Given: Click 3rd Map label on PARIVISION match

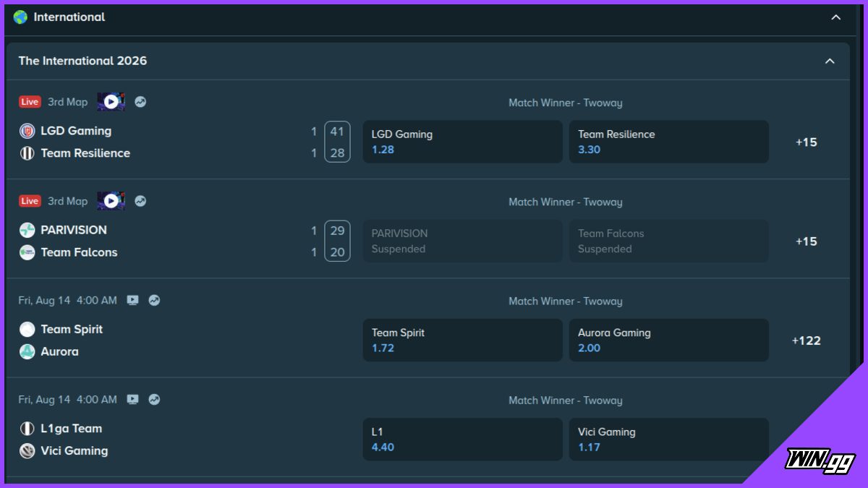Looking at the screenshot, I should pyautogui.click(x=67, y=201).
